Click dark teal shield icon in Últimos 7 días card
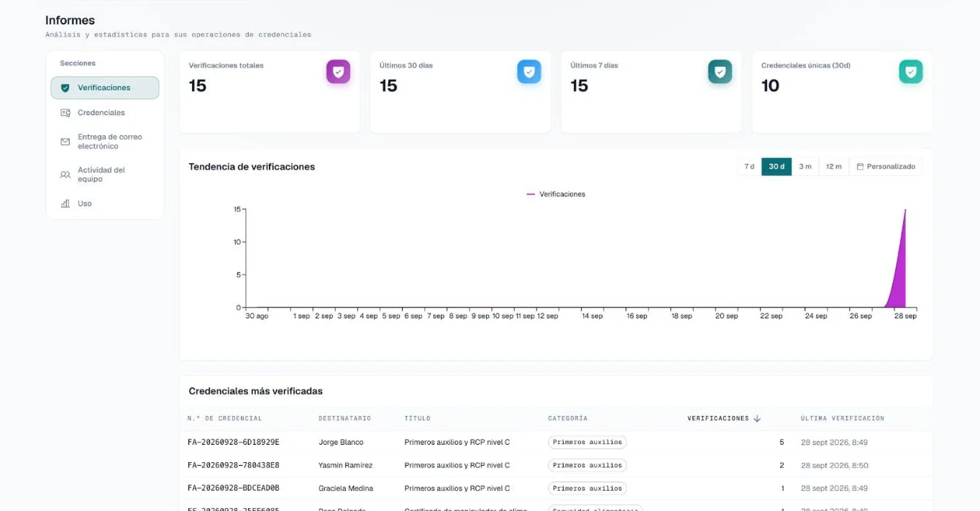The width and height of the screenshot is (980, 511). click(x=720, y=72)
